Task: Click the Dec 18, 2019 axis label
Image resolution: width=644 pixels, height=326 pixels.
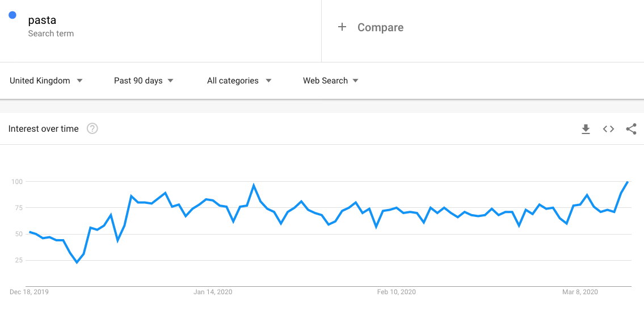Action: coord(29,292)
